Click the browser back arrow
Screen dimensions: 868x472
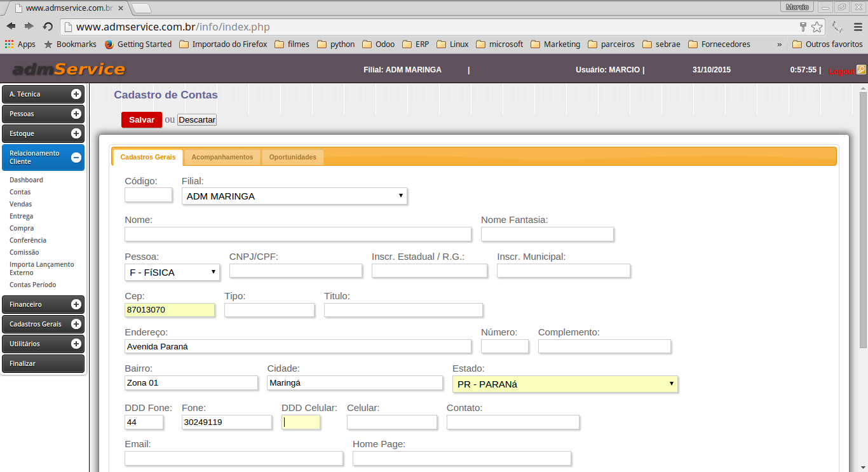point(11,26)
